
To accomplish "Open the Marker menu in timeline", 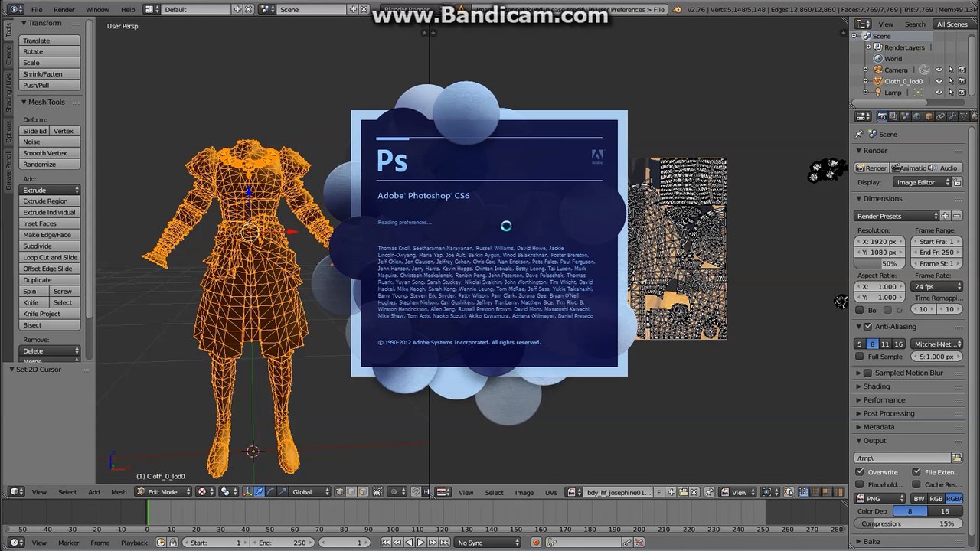I will tap(68, 543).
